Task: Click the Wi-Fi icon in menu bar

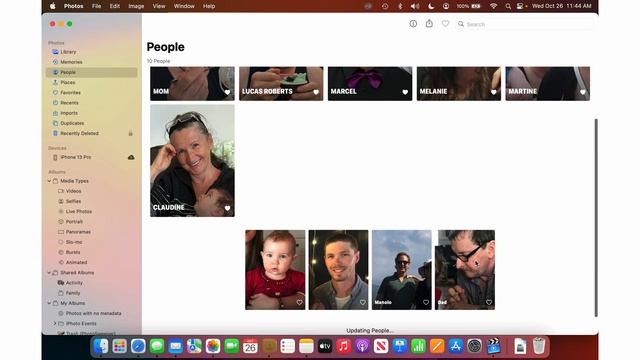Action: click(493, 6)
